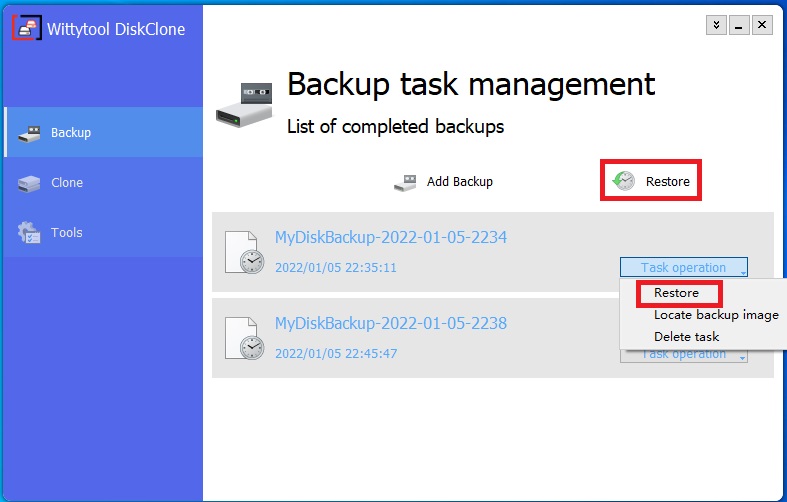787x502 pixels.
Task: Choose Delete task from the menu
Action: [687, 336]
